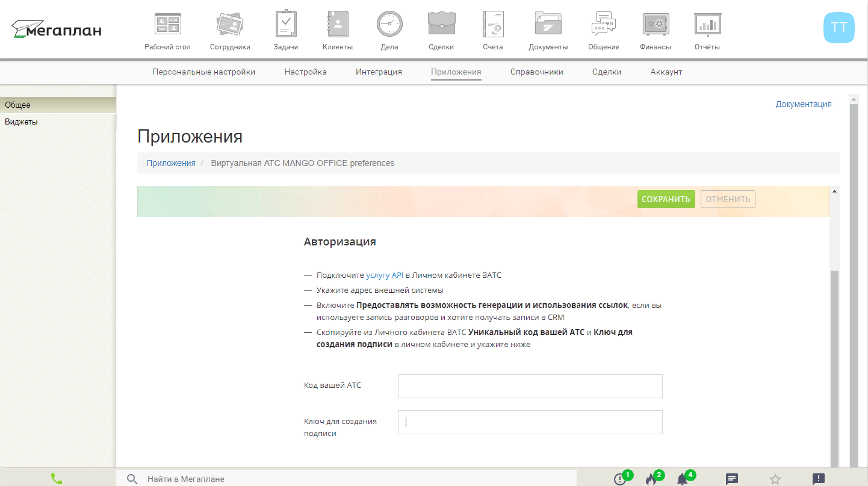Open the Финансы safe icon

(656, 24)
